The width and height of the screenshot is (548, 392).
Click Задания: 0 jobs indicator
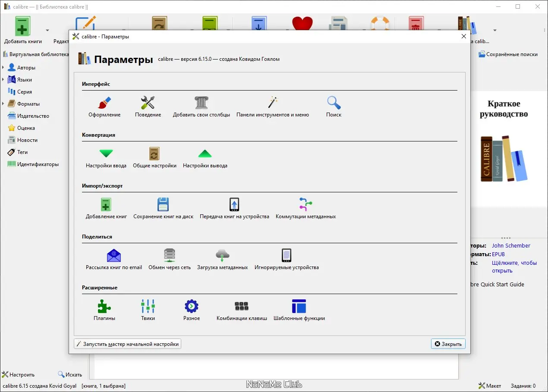coord(523,386)
